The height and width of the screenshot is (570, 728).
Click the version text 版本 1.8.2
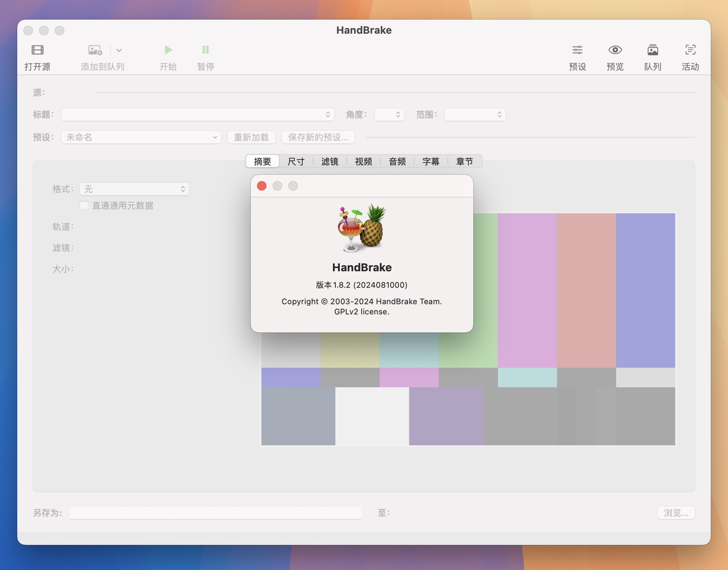(362, 285)
